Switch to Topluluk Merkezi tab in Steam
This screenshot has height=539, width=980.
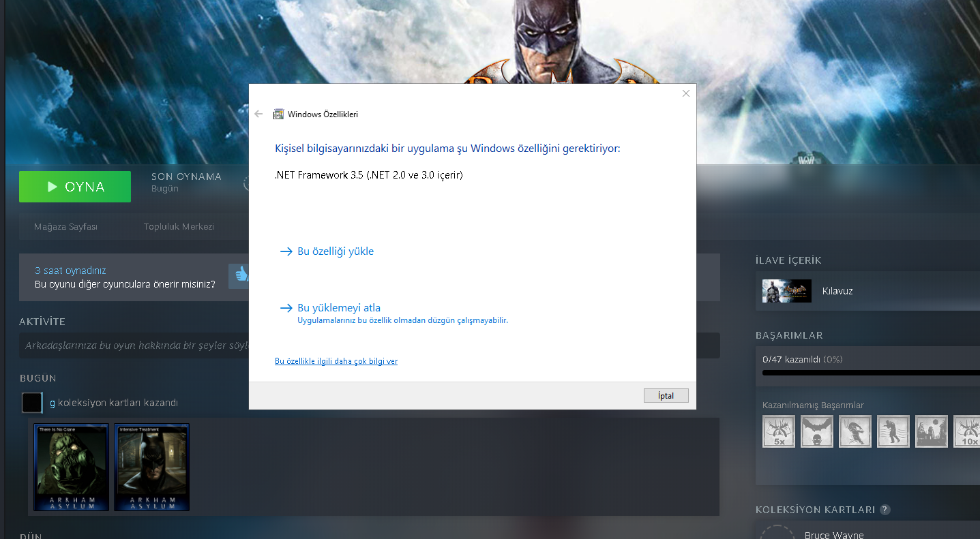click(x=179, y=227)
